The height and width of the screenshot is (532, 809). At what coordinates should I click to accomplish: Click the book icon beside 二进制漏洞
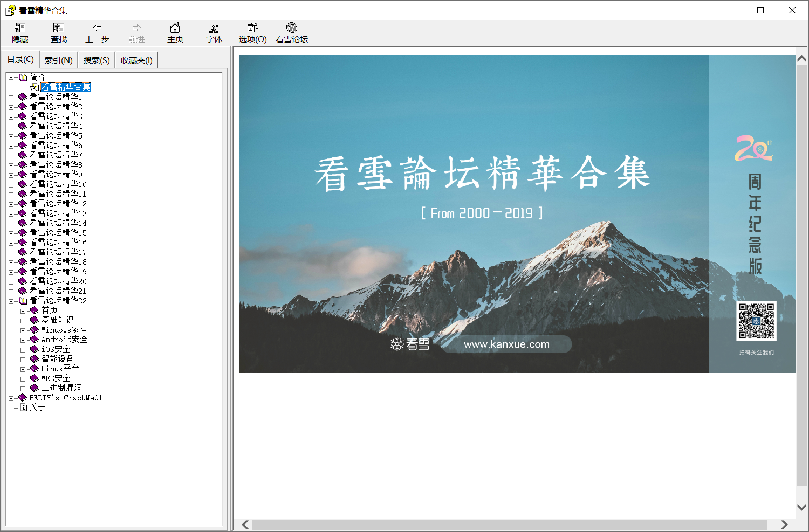pyautogui.click(x=35, y=388)
